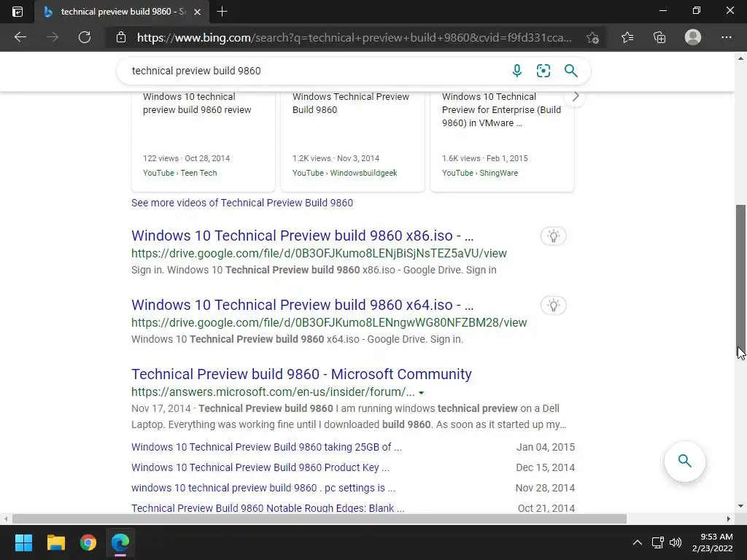Screen dimensions: 747x560
Task: Click horizontal scrollbar right arrow
Action: (729, 518)
